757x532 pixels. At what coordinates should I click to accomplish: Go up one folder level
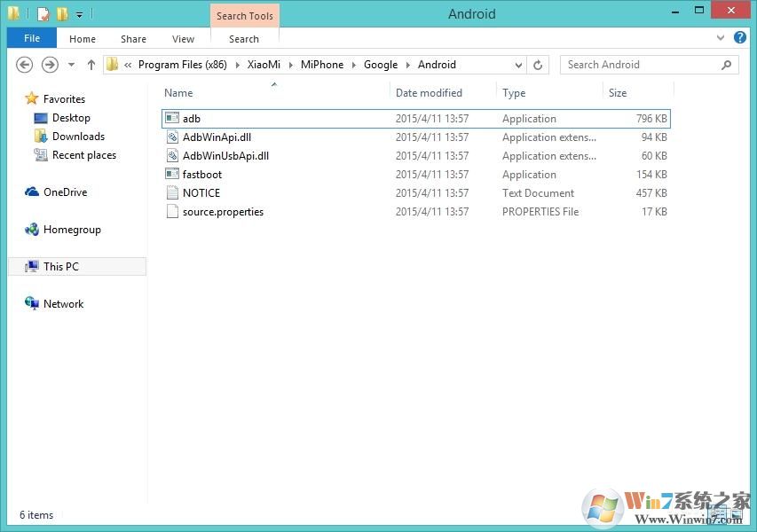[x=91, y=65]
